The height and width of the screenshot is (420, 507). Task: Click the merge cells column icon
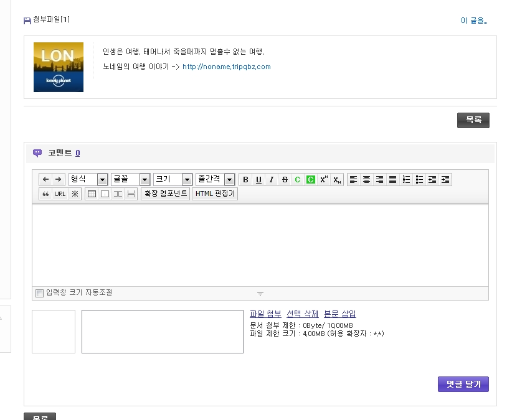[118, 194]
